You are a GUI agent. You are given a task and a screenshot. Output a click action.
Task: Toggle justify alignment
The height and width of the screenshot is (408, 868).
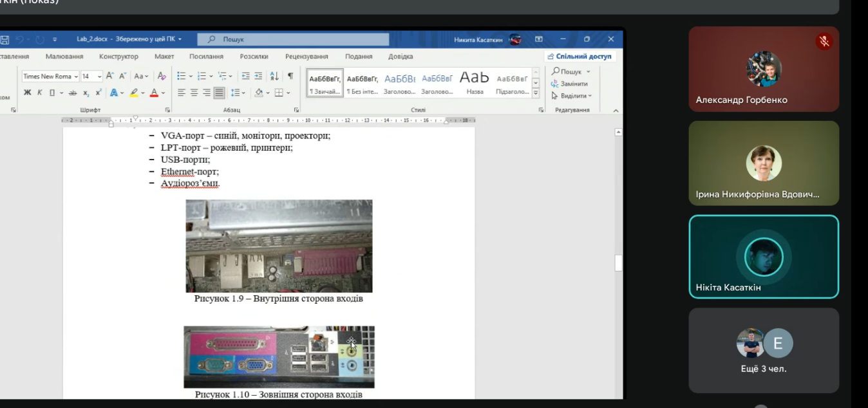pyautogui.click(x=219, y=93)
